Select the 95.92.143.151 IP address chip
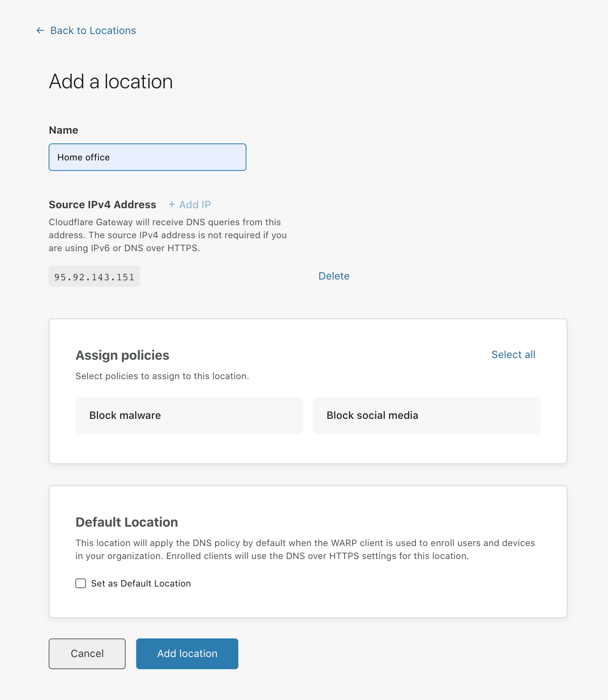Screen dimensions: 608x700 pos(94,277)
